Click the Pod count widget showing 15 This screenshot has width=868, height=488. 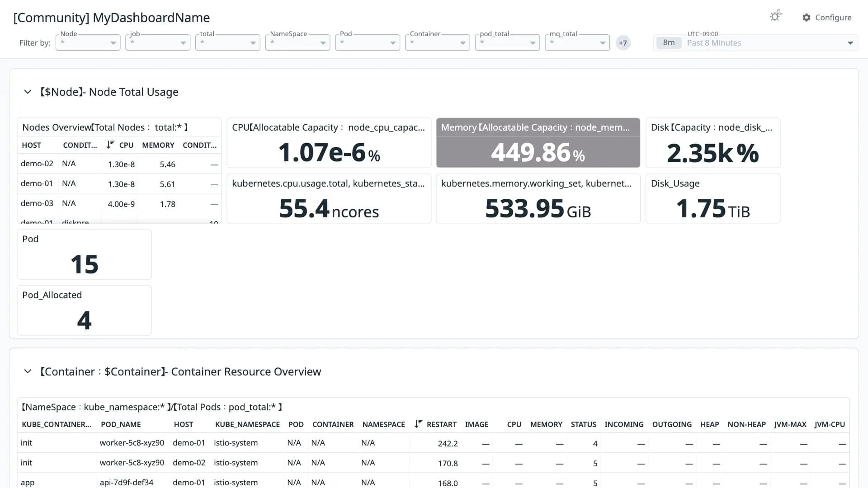[x=84, y=254]
